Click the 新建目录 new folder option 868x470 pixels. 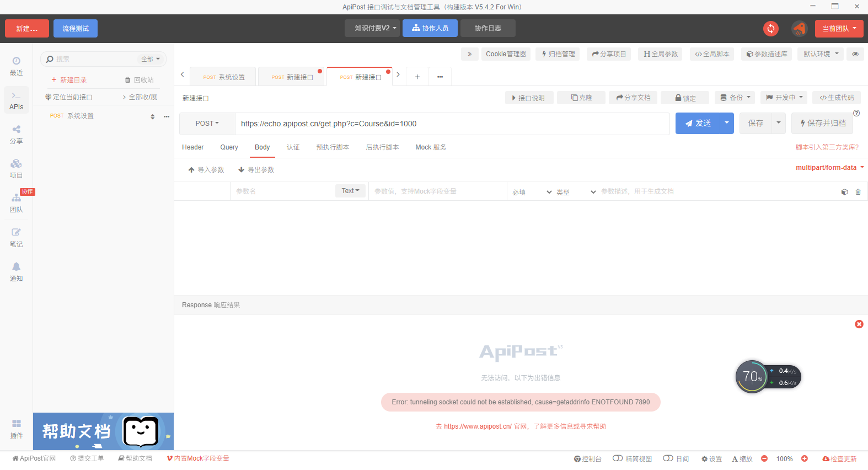(69, 80)
